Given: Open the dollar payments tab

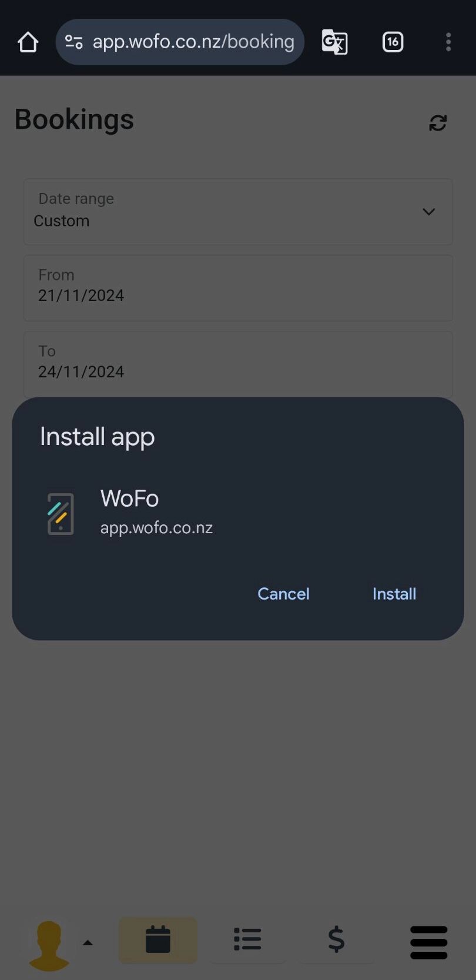Looking at the screenshot, I should pyautogui.click(x=336, y=939).
